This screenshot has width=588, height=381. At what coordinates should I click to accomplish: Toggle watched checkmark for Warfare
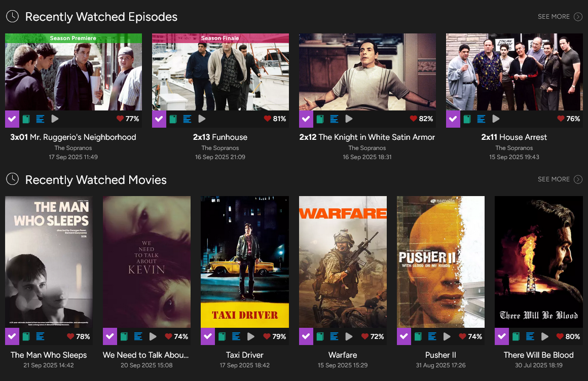click(306, 336)
